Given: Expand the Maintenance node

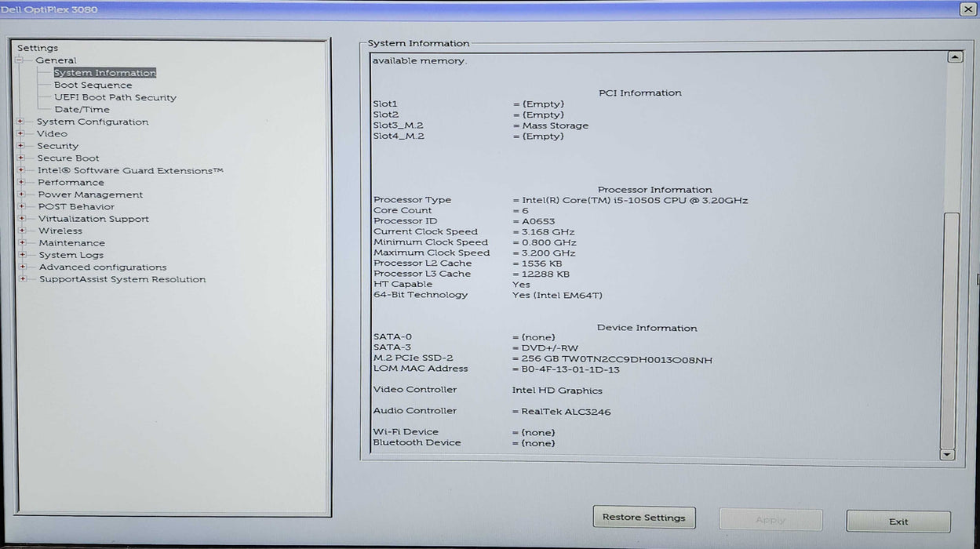Looking at the screenshot, I should (22, 243).
